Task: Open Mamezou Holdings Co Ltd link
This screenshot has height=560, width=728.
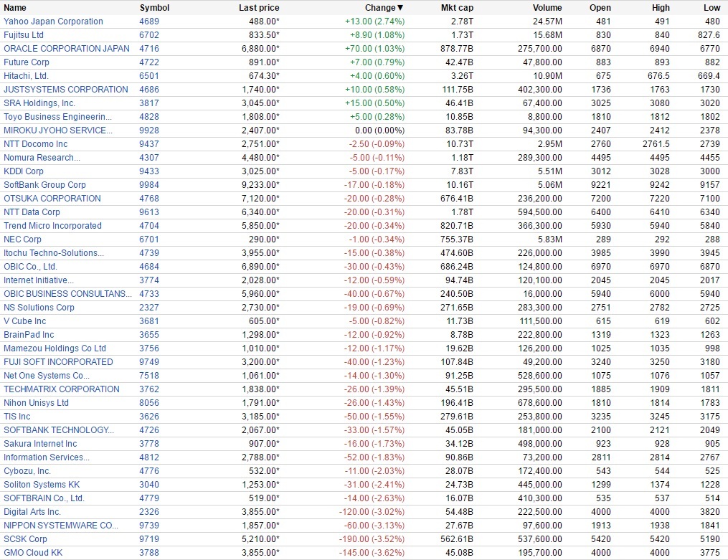Action: [x=55, y=348]
